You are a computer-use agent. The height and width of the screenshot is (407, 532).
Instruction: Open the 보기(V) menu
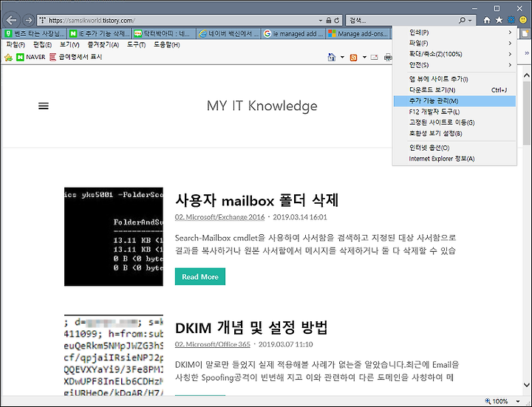pyautogui.click(x=69, y=45)
